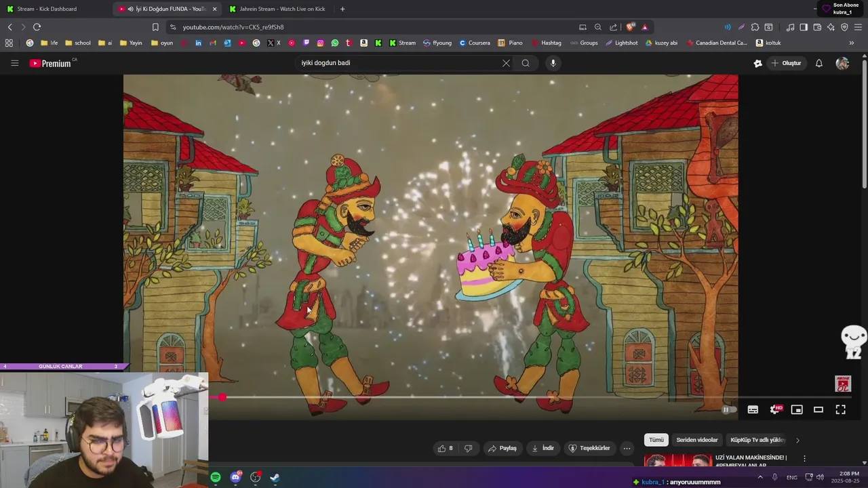Open Brave Wallet icon in toolbar
This screenshot has width=868, height=488.
[x=817, y=27]
